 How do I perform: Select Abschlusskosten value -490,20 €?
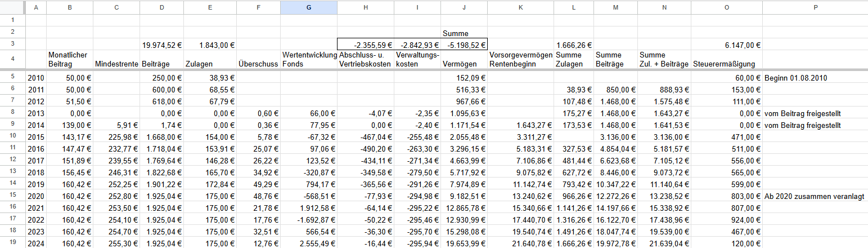pyautogui.click(x=366, y=149)
